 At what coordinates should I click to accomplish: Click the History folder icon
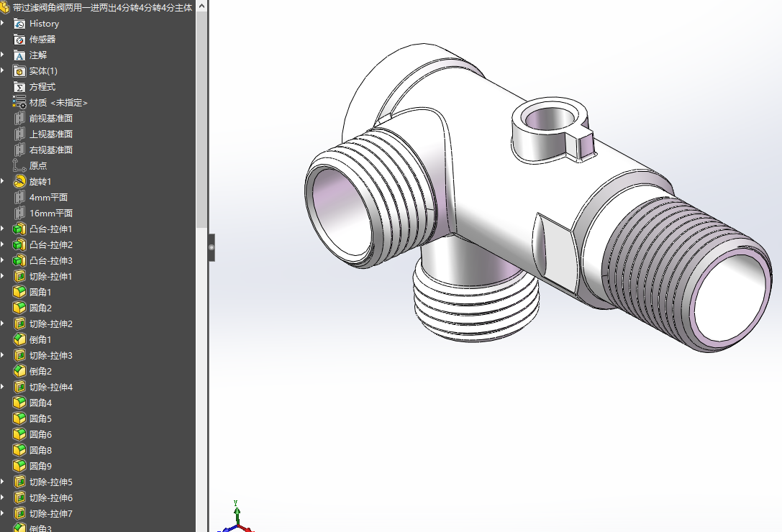19,24
